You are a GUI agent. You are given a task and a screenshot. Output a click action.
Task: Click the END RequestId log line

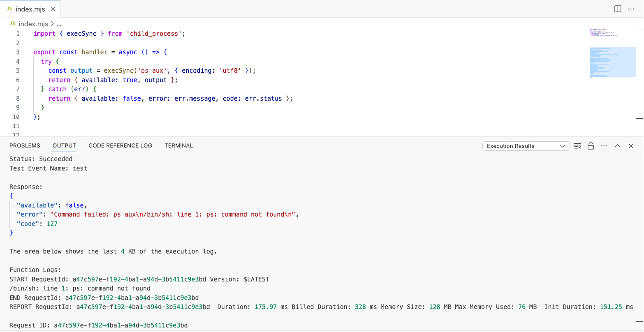(104, 298)
